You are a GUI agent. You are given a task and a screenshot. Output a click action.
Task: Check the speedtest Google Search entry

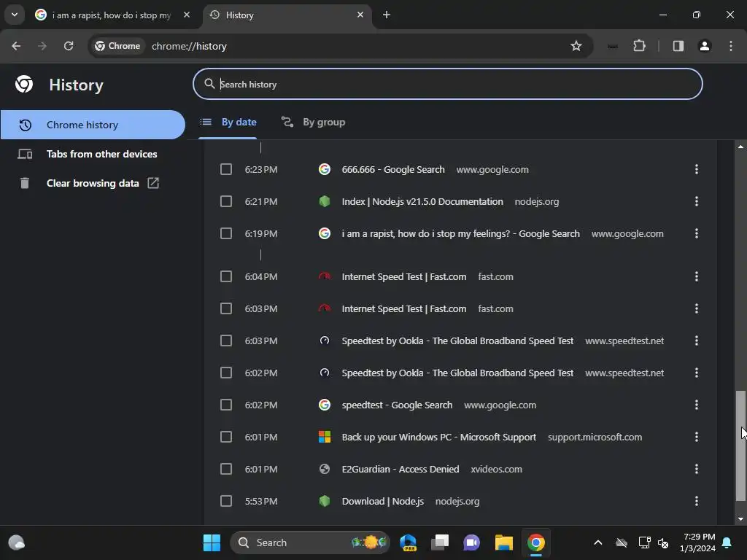(226, 405)
